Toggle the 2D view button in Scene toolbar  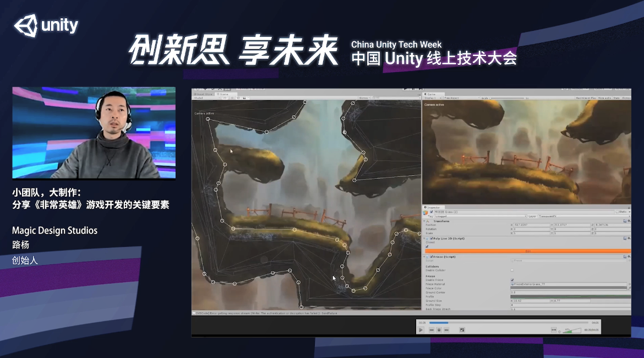[225, 98]
